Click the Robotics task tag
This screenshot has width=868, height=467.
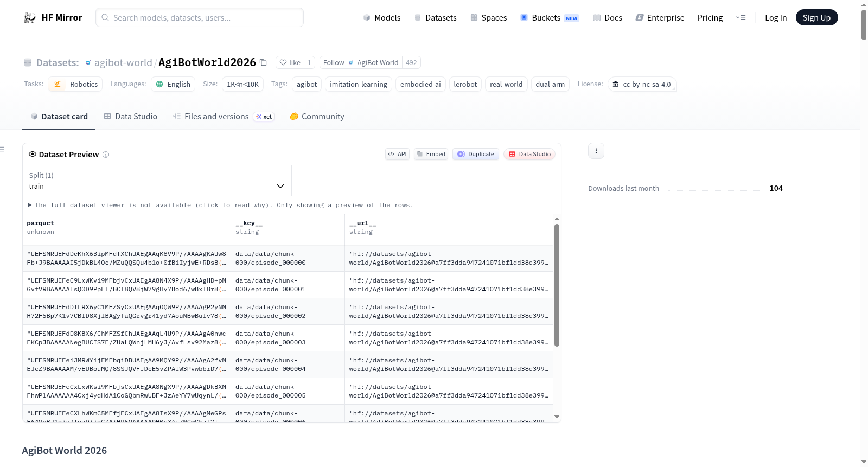75,84
